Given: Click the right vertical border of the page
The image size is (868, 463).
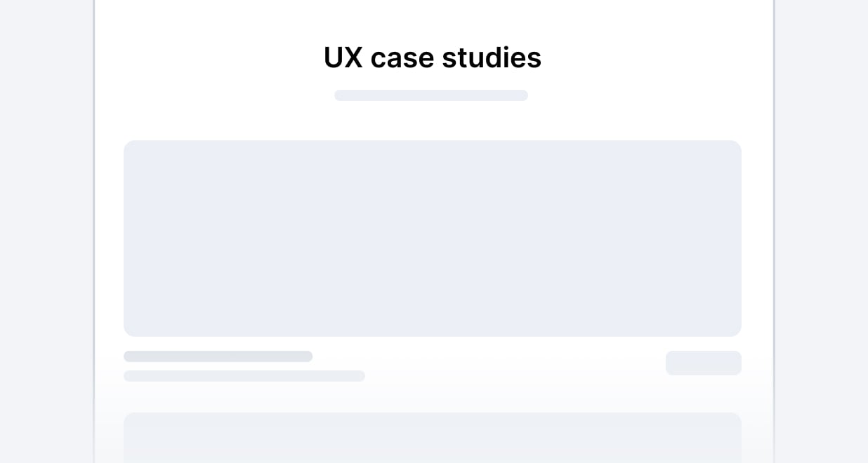Looking at the screenshot, I should pyautogui.click(x=774, y=231).
